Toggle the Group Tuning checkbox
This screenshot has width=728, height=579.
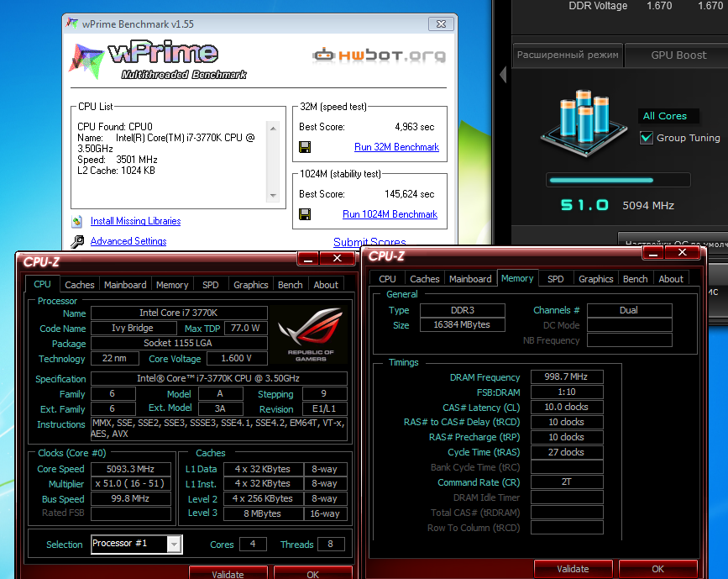(x=647, y=138)
